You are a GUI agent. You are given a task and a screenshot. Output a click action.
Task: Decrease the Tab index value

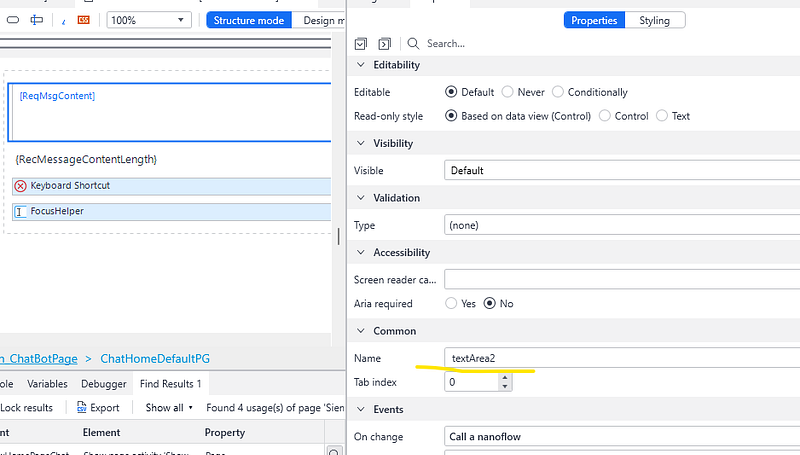[x=505, y=386]
